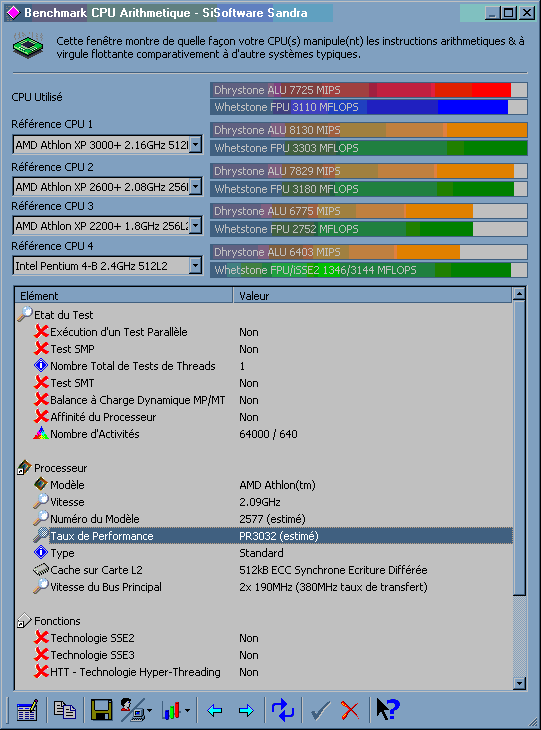Click the red X cancel icon
The image size is (541, 730).
[350, 710]
